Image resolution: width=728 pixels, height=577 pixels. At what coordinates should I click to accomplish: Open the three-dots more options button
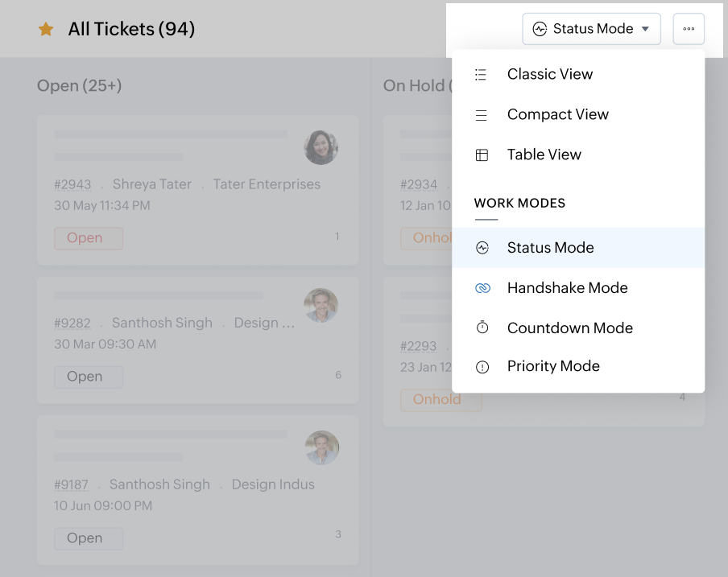(689, 29)
